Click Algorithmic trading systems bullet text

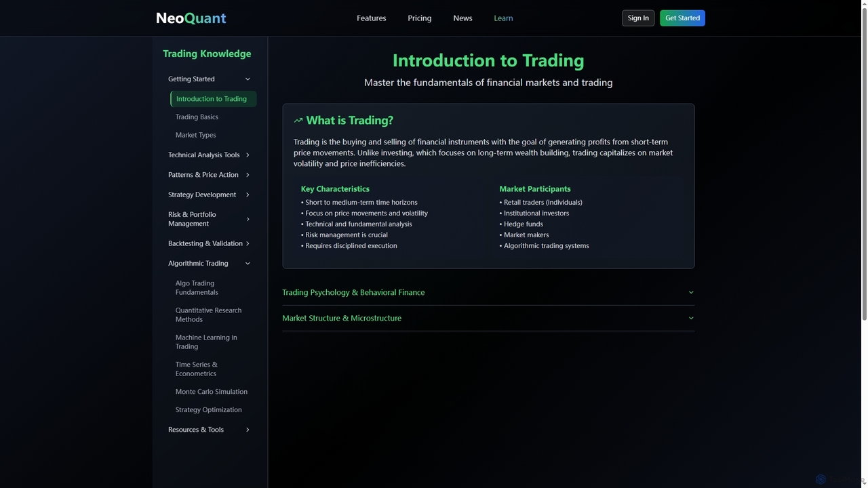[x=544, y=246]
